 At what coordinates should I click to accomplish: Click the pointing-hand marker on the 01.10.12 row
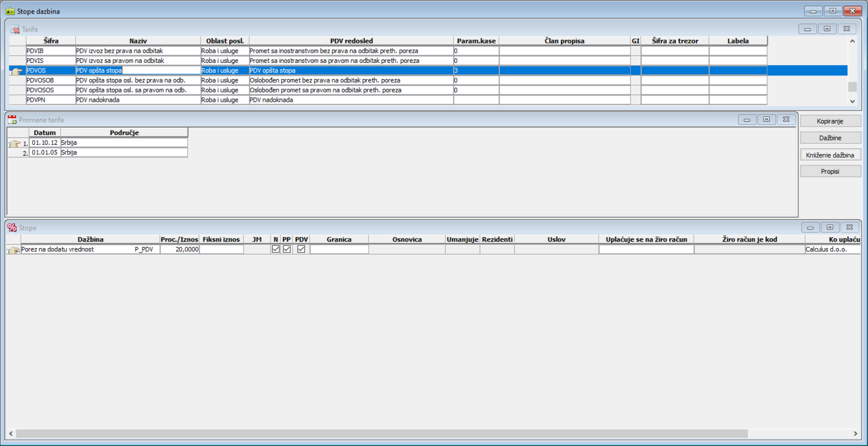[15, 143]
